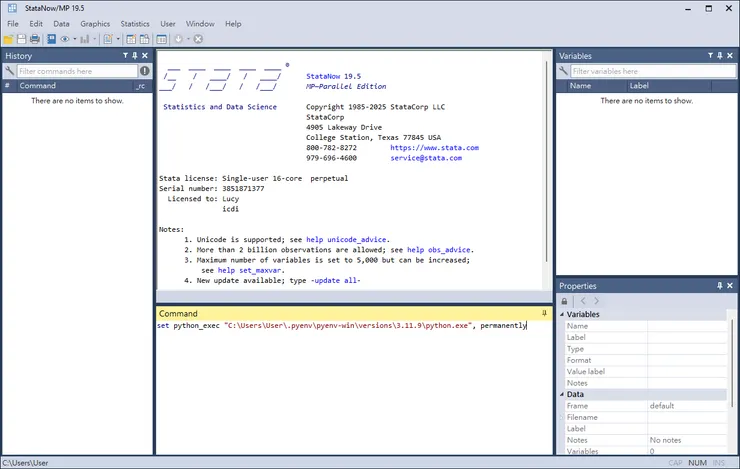Click the service@stata.com email link
The width and height of the screenshot is (740, 469).
(426, 158)
